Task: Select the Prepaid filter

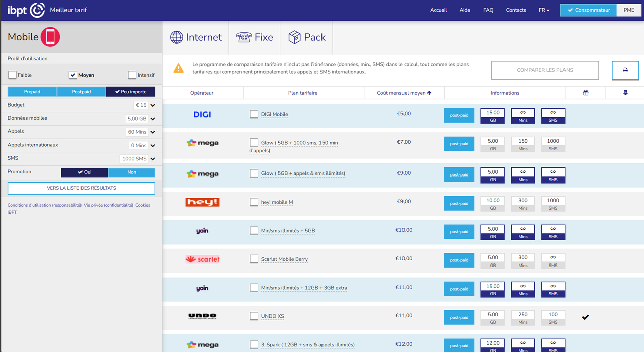Action: tap(32, 92)
